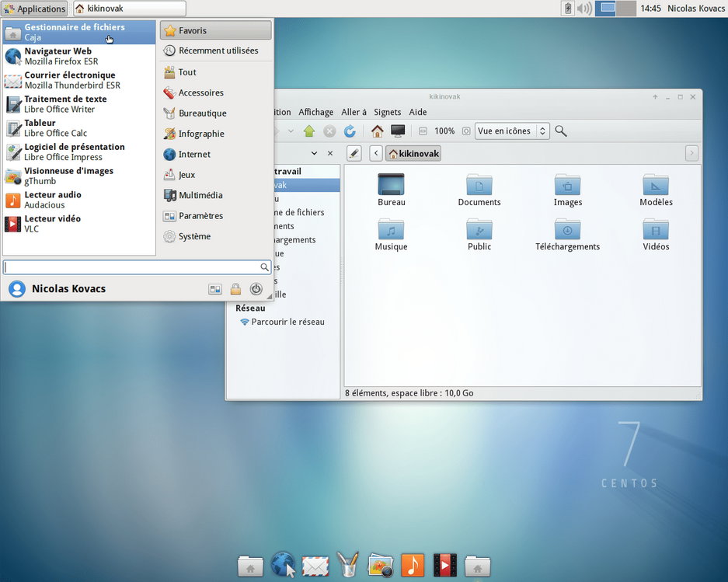Open the logout power icon
The height and width of the screenshot is (582, 728).
pyautogui.click(x=256, y=289)
